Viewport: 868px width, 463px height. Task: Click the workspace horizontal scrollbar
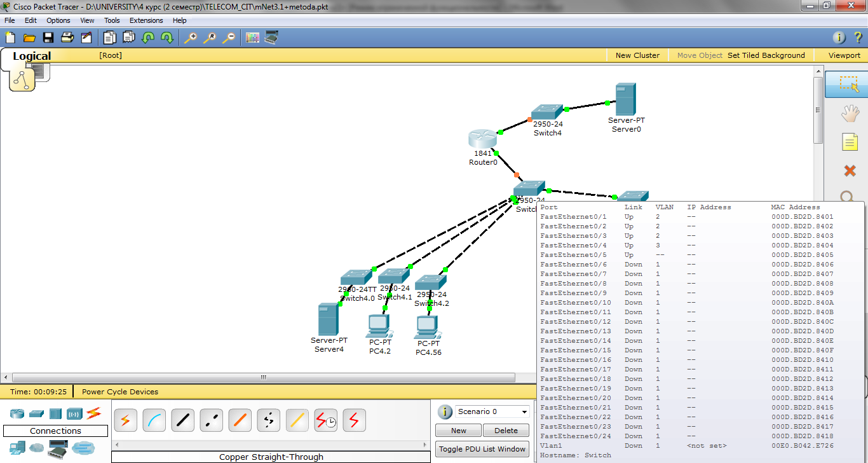263,377
